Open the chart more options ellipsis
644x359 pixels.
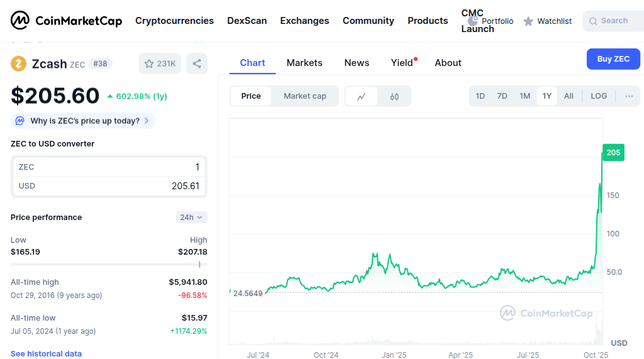coord(629,96)
